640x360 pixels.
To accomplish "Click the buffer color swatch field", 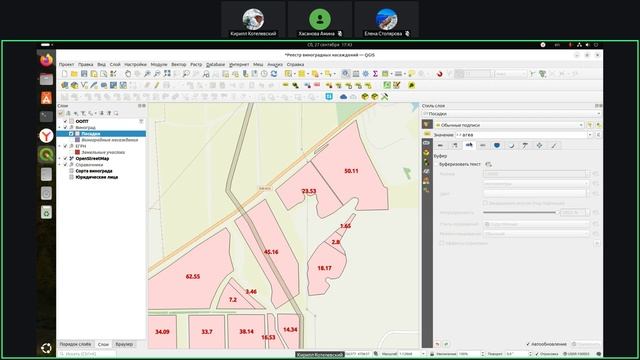I will coord(535,193).
